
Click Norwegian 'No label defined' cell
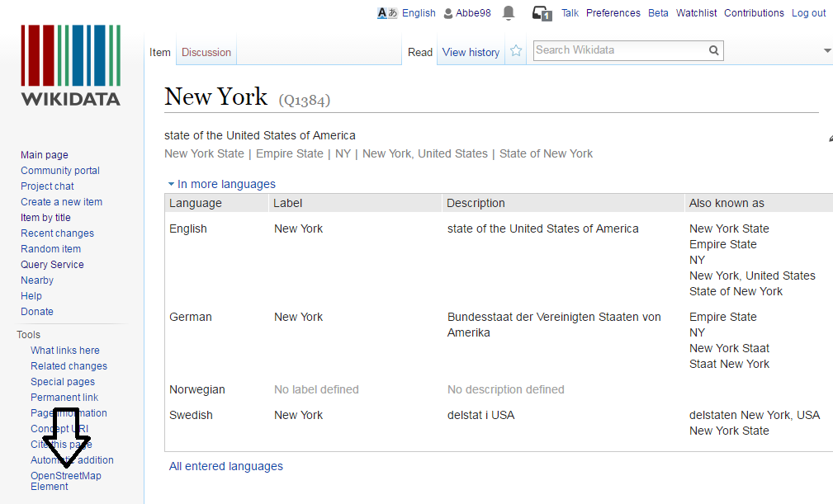coord(317,389)
